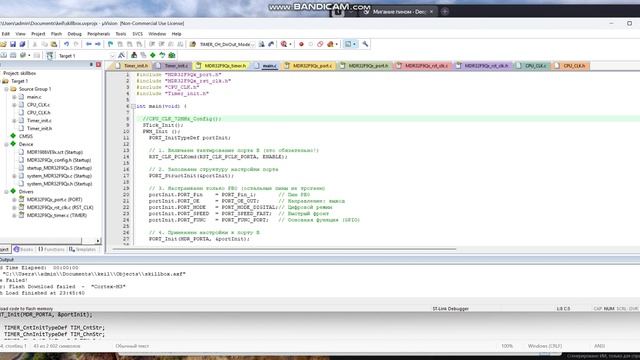Select MDR32F9Qx_timer.c (TIMER) in tree

[x=57, y=216]
